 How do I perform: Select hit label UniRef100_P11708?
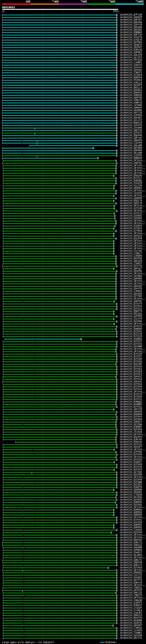point(131,186)
